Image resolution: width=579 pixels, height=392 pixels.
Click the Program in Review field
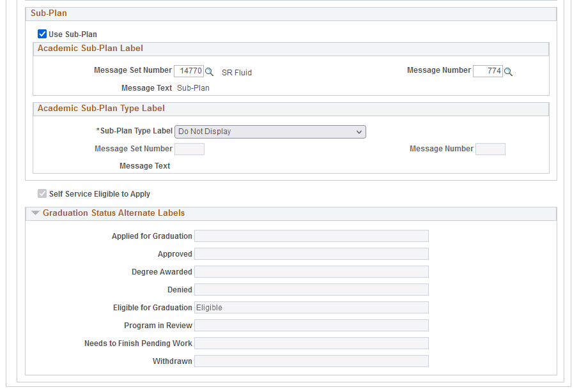[x=311, y=325]
